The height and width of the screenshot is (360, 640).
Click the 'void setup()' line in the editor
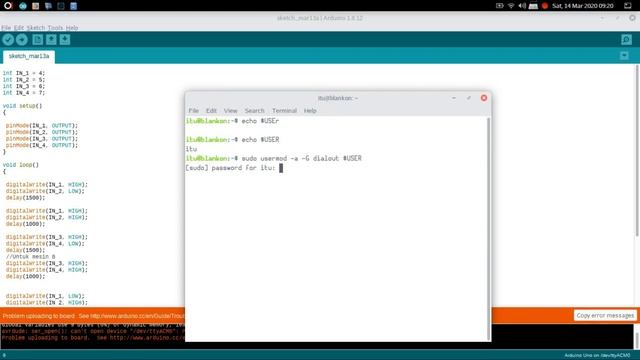click(x=22, y=106)
